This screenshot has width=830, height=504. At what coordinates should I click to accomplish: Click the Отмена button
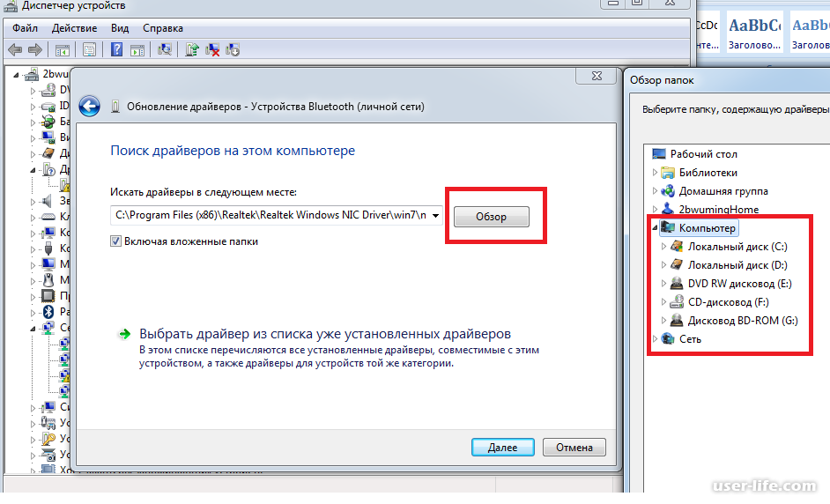[x=574, y=448]
